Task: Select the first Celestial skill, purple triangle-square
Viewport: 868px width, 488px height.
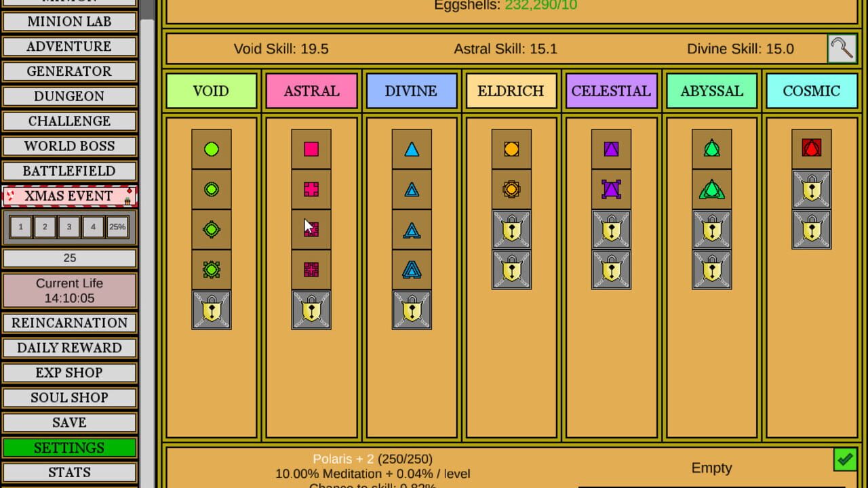Action: pyautogui.click(x=611, y=149)
